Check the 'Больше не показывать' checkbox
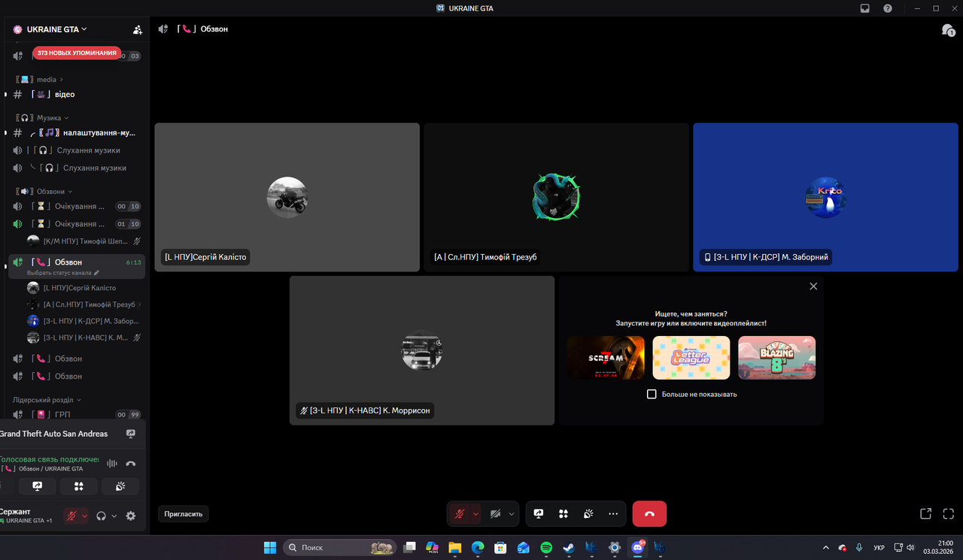Screen dimensions: 963x560 pos(652,394)
